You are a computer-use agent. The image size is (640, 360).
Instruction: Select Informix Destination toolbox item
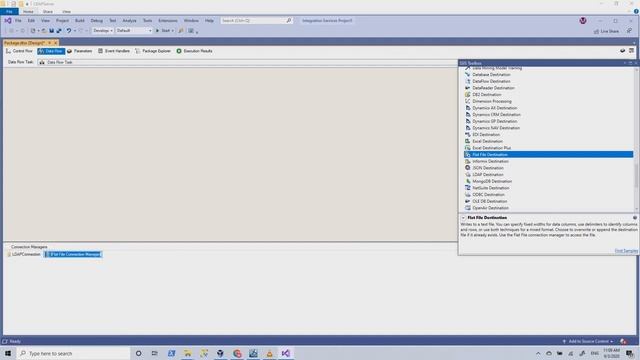(490, 161)
